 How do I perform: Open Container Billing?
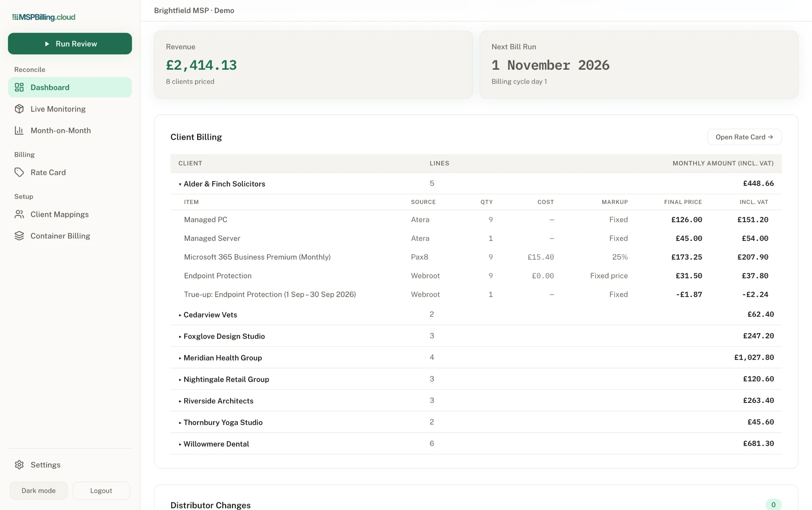(70, 236)
